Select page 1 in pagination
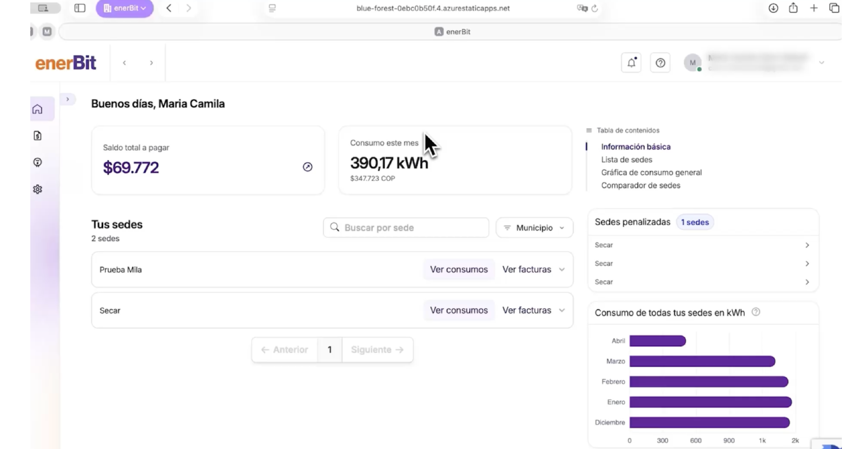Viewport: 868px width, 449px height. pyautogui.click(x=330, y=350)
